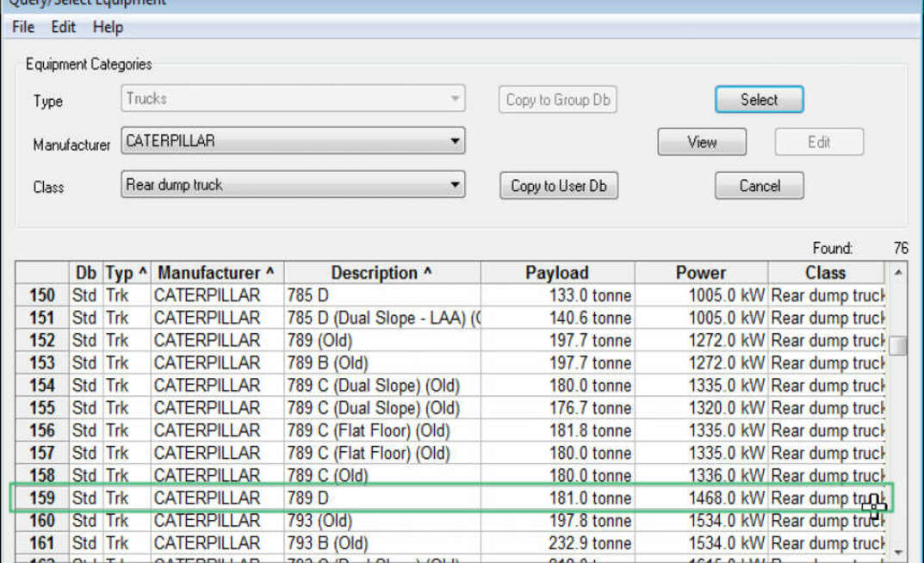Image resolution: width=924 pixels, height=563 pixels.
Task: Sort by the Description column header
Action: [x=381, y=273]
